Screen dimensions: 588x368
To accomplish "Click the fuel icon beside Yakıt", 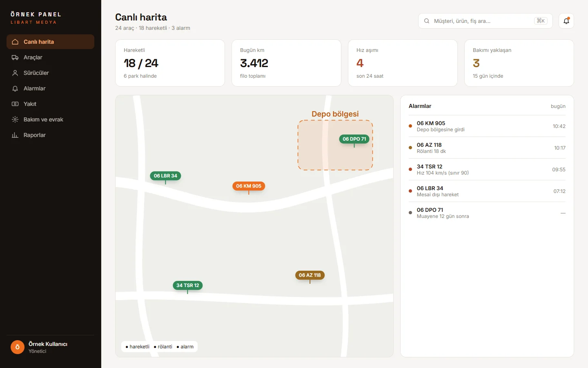I will 15,104.
